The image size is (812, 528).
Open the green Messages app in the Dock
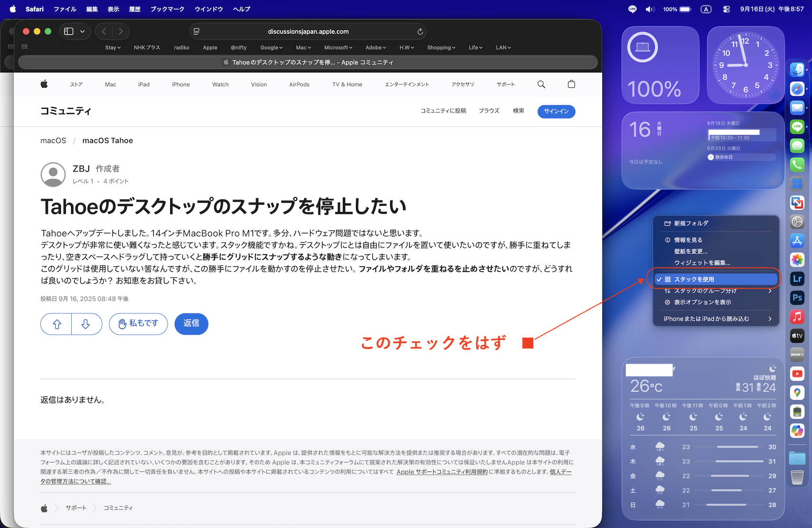tap(797, 146)
